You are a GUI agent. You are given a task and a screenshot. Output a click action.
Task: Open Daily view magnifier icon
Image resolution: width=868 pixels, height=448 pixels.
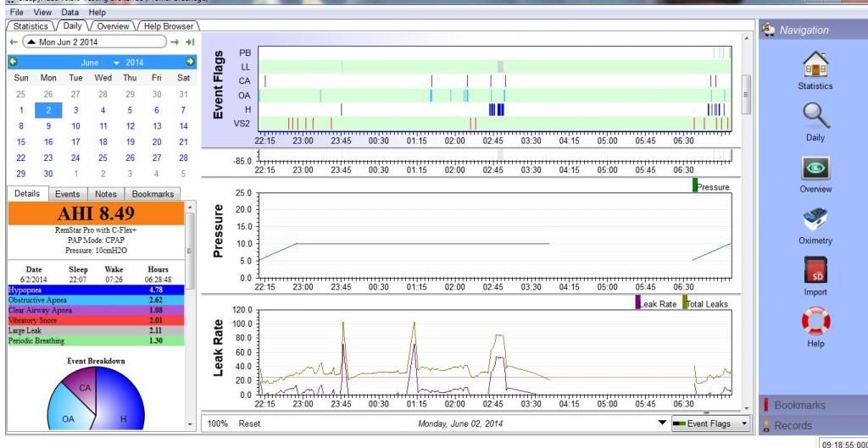(x=815, y=116)
